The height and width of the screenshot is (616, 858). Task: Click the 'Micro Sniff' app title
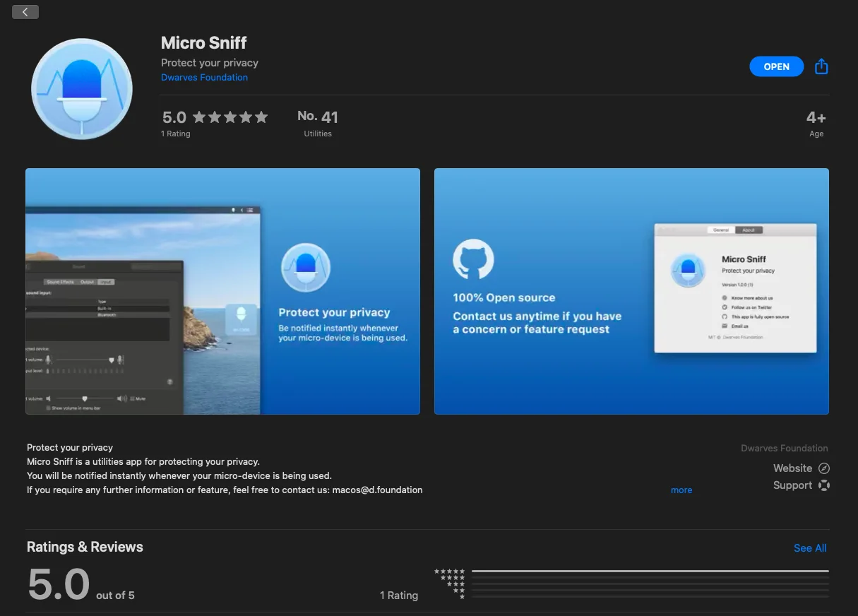click(x=204, y=43)
